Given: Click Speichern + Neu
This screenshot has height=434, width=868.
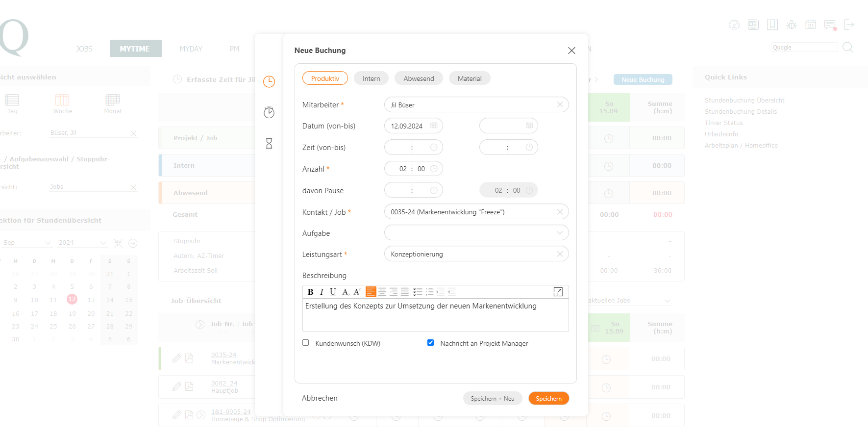Looking at the screenshot, I should pos(493,399).
